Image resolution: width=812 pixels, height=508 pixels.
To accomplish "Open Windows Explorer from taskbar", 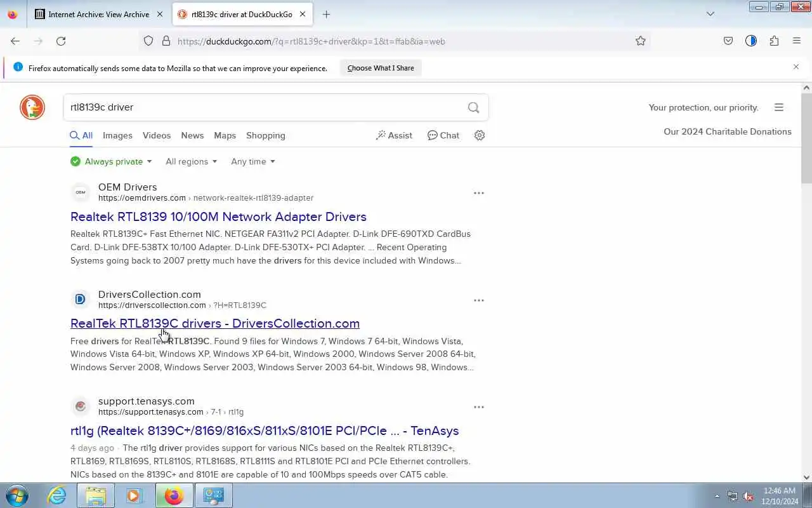I will click(96, 495).
